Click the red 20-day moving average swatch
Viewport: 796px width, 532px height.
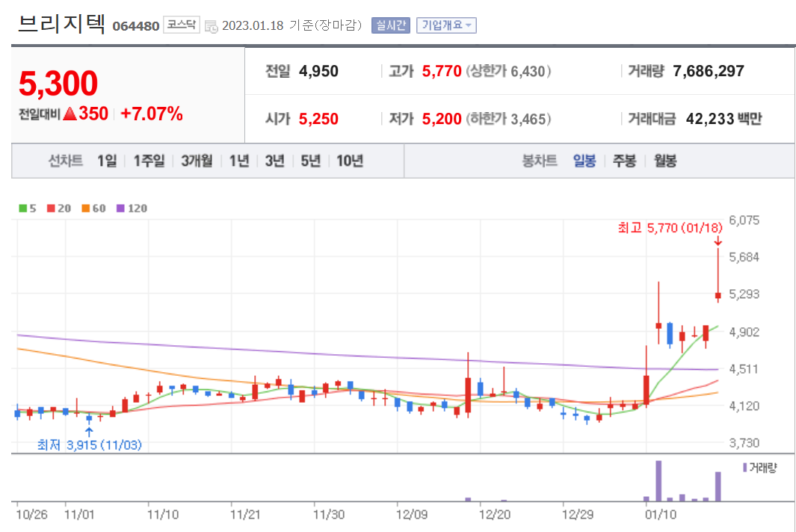51,208
